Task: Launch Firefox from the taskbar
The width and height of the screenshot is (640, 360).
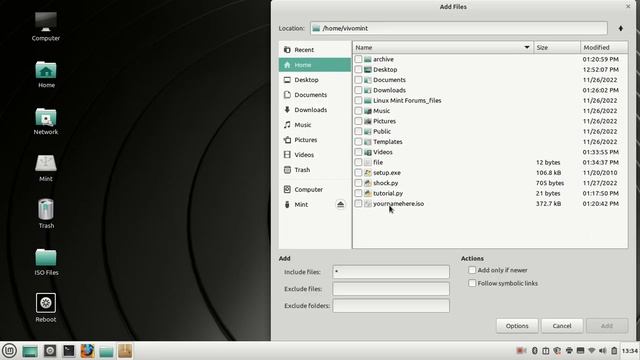Action: pyautogui.click(x=87, y=351)
